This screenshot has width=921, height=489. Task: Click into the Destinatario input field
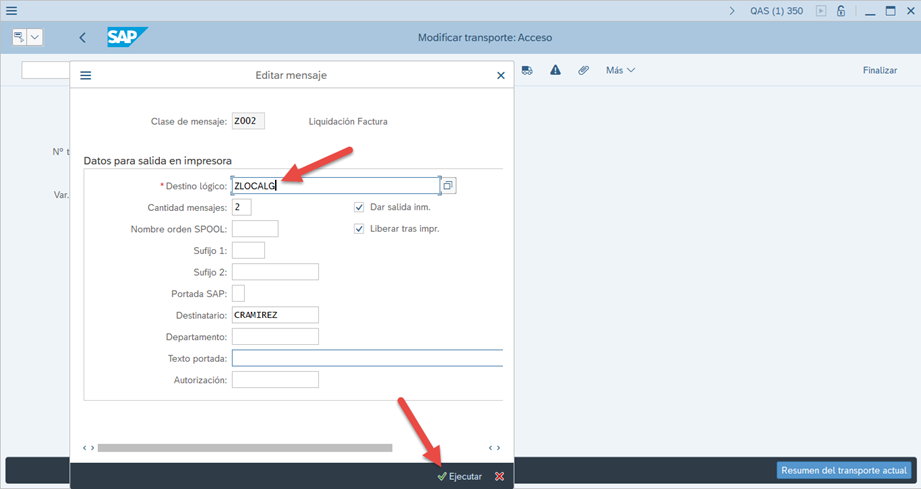click(x=274, y=315)
